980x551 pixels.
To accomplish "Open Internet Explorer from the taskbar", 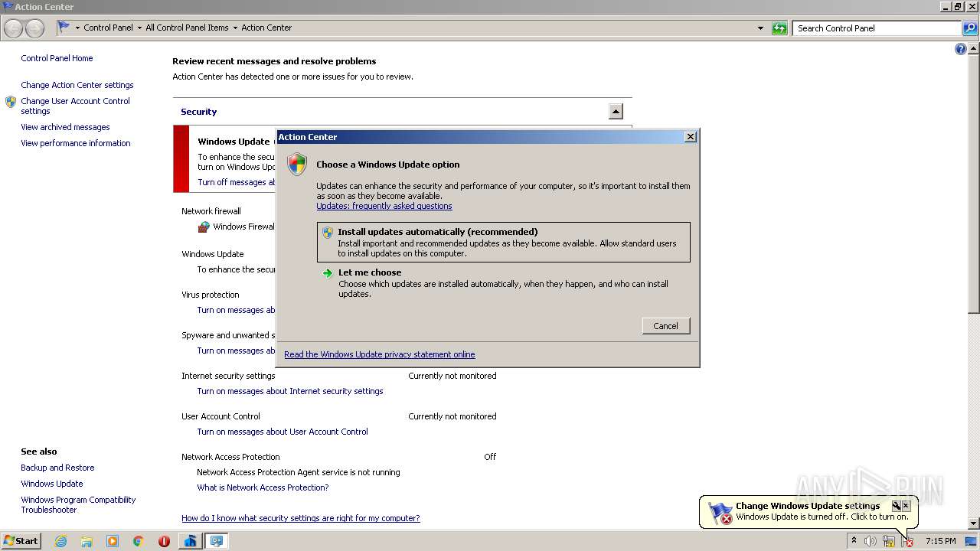I will (60, 541).
